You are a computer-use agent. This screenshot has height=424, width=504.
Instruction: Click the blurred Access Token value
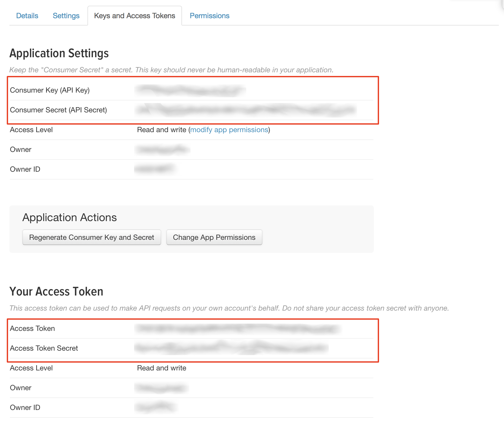pos(238,329)
